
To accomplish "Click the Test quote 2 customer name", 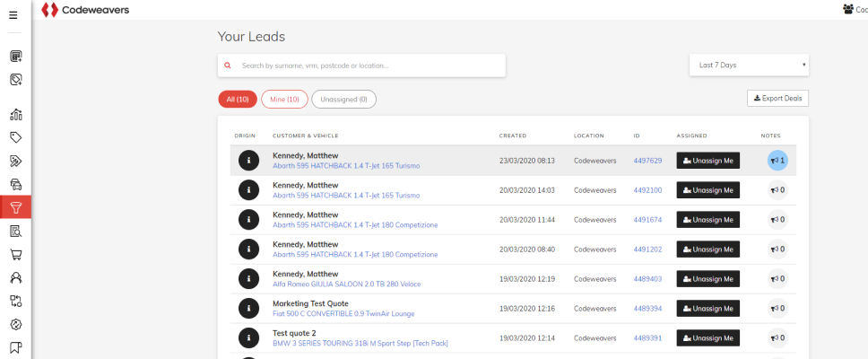I will 295,333.
